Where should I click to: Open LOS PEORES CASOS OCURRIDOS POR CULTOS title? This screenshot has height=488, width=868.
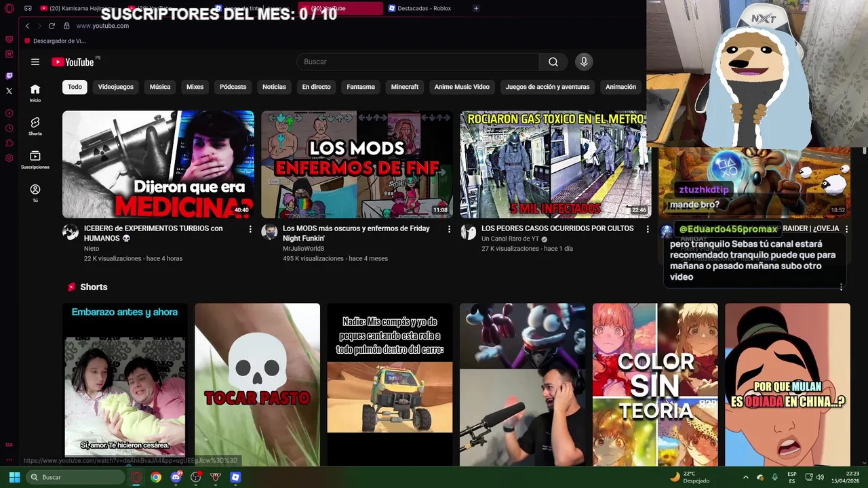557,228
